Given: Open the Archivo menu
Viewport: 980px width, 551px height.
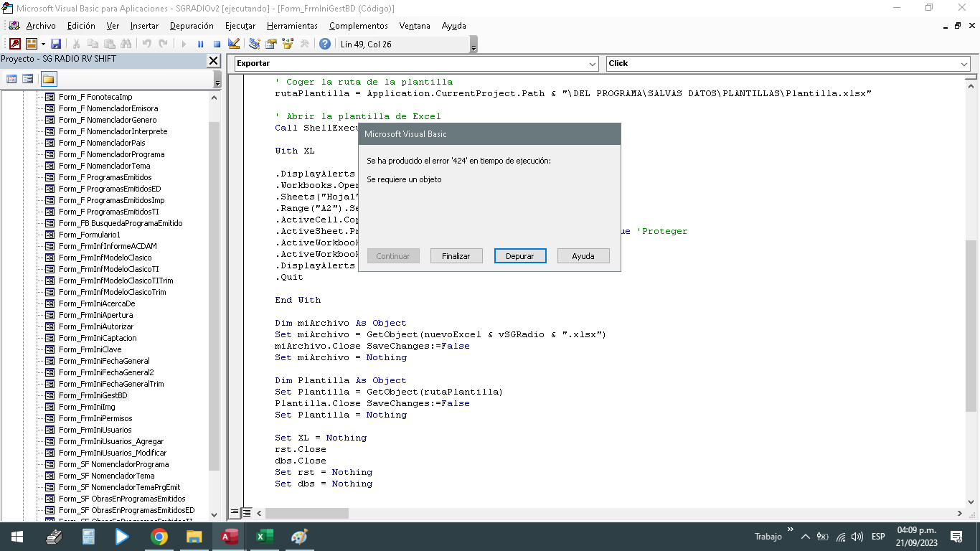Looking at the screenshot, I should point(41,26).
